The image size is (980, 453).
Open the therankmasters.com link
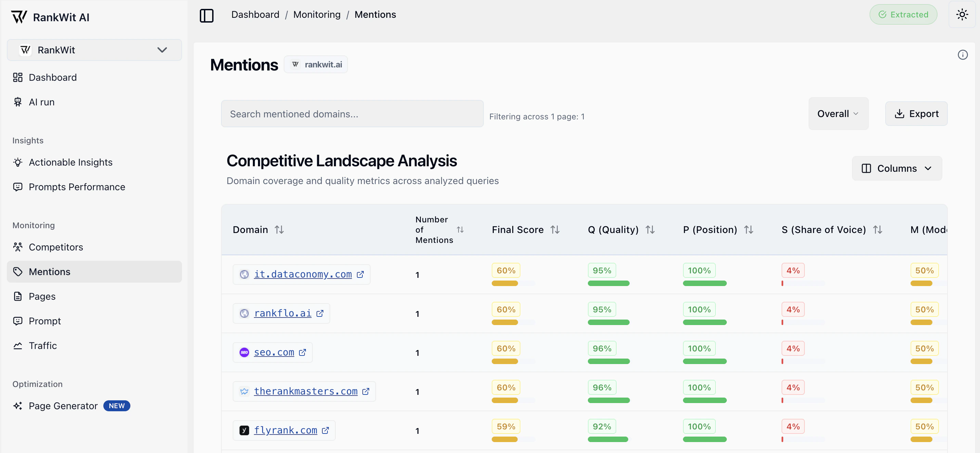(x=306, y=391)
